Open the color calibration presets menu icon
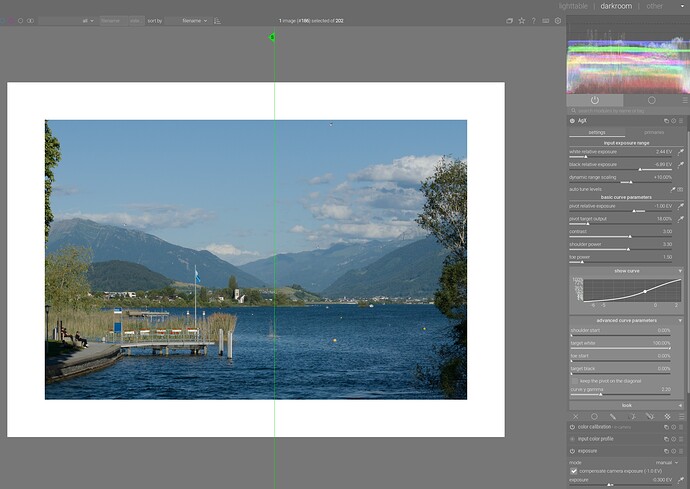This screenshot has width=690, height=489. point(681,427)
